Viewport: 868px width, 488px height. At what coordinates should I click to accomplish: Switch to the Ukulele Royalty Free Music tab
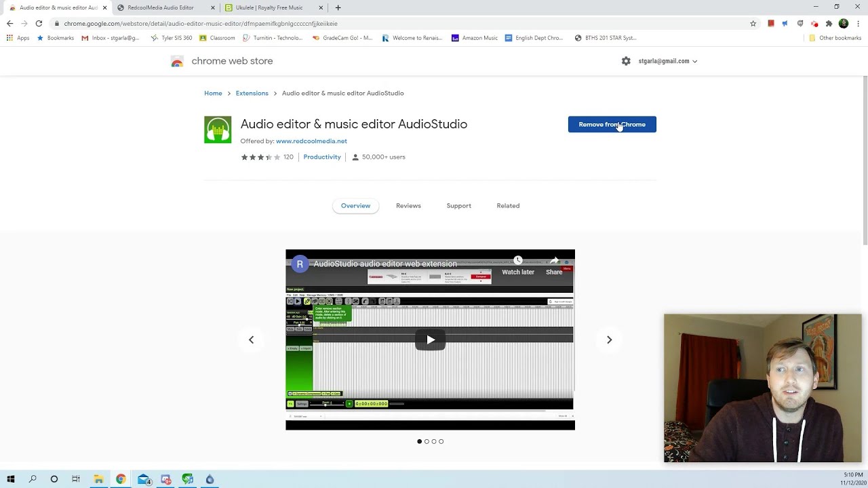click(269, 7)
